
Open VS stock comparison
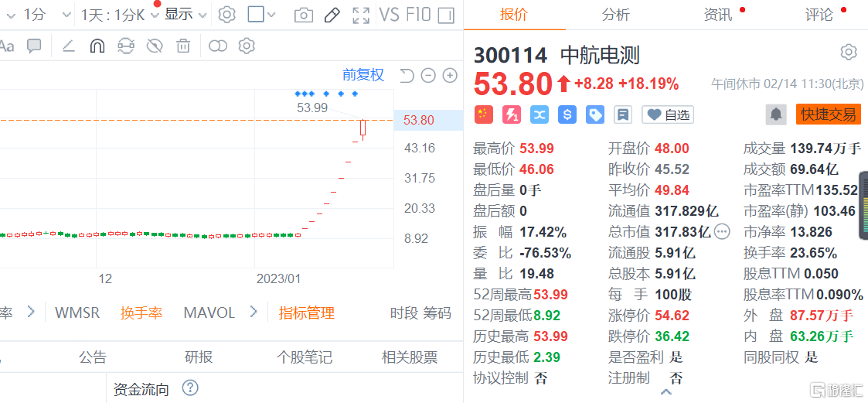[389, 15]
